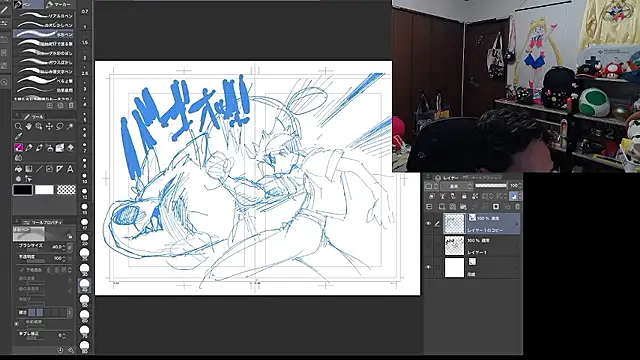The width and height of the screenshot is (640, 360).
Task: Open the palette color stepper beside blend mode
Action: [x=436, y=186]
